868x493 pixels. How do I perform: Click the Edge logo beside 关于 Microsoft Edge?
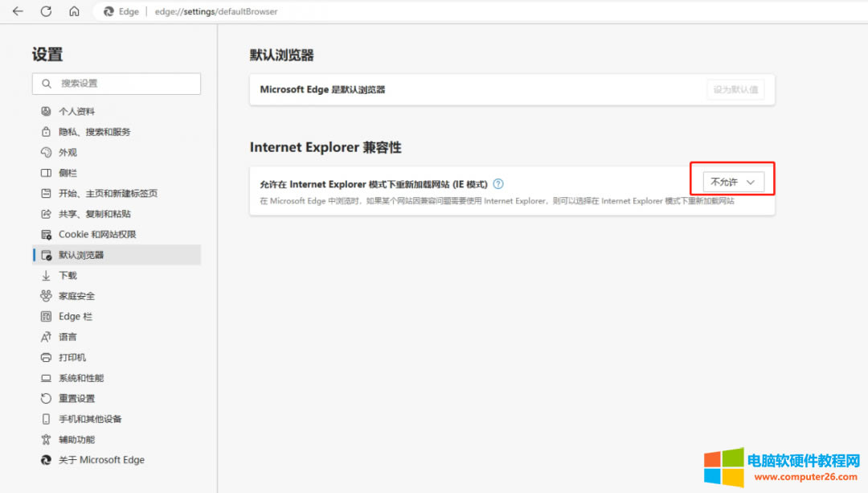46,460
